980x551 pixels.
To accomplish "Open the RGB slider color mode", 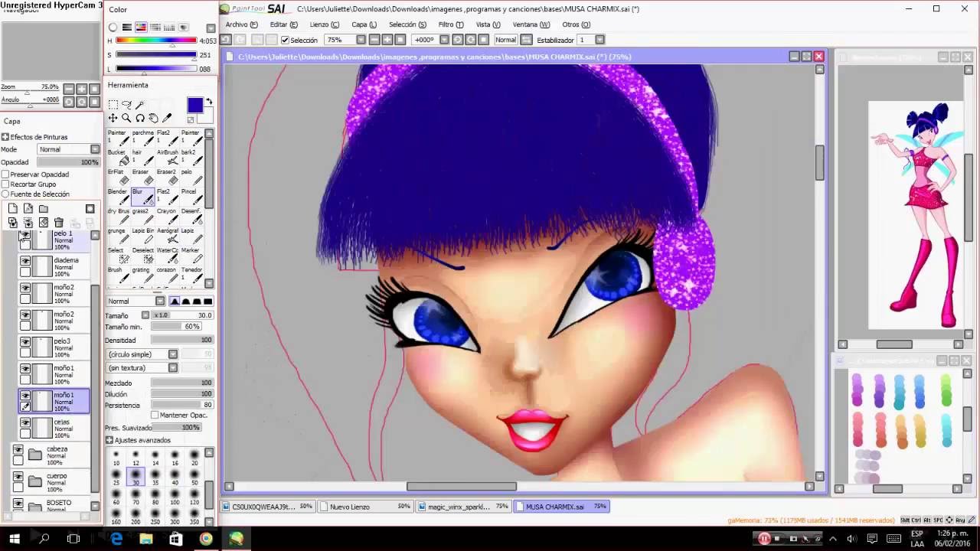I will click(x=127, y=27).
